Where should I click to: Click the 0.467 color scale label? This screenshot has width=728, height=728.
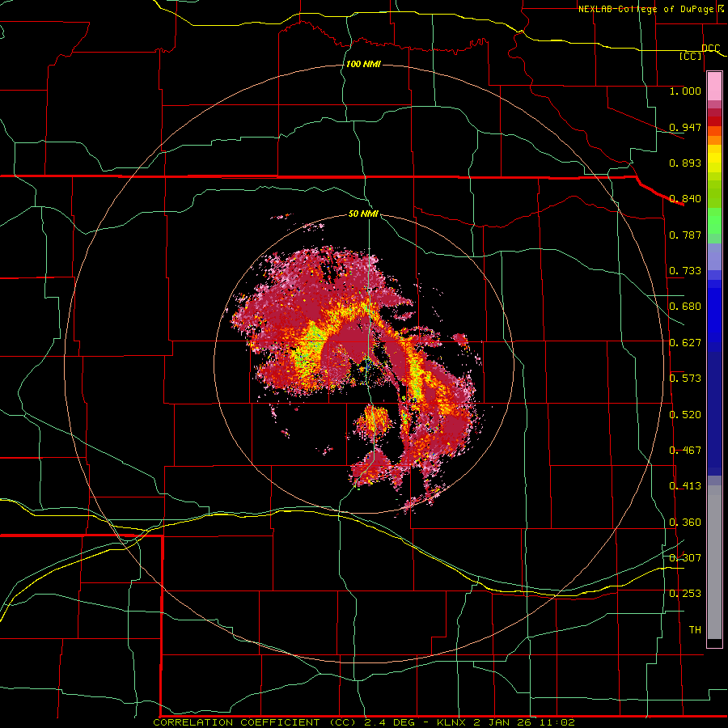click(x=685, y=451)
